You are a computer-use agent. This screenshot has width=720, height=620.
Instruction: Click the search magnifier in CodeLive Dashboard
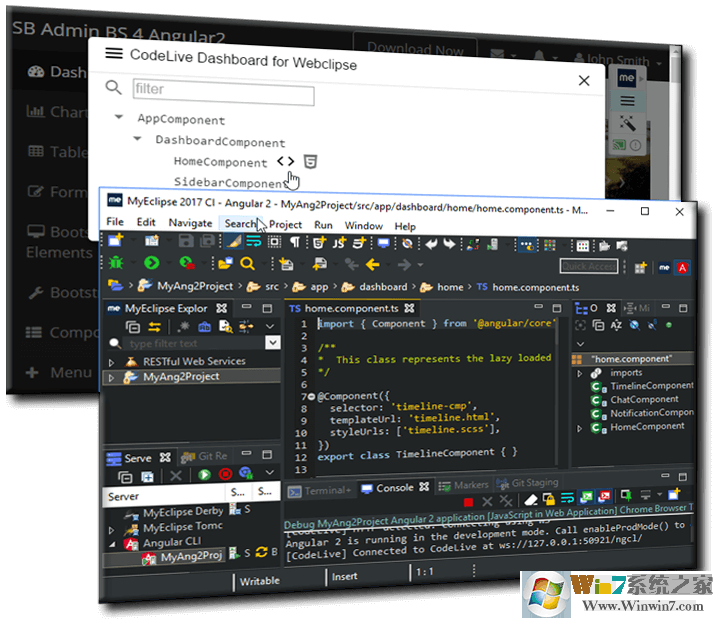(x=113, y=87)
